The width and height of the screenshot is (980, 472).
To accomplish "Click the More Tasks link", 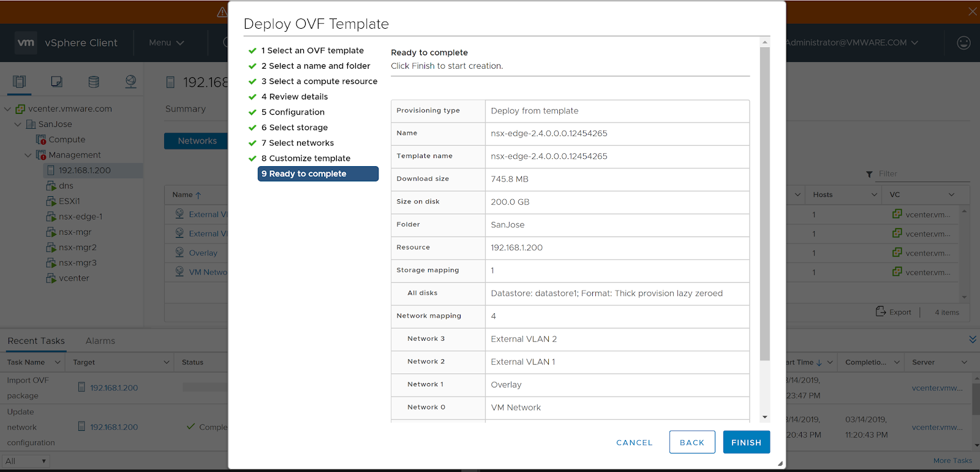I will (x=952, y=460).
